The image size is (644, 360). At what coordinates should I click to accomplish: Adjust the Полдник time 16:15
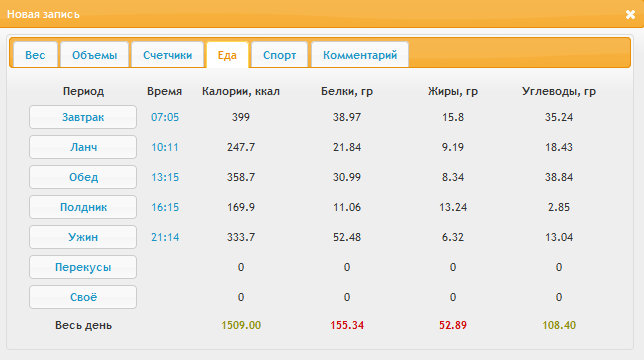[165, 207]
